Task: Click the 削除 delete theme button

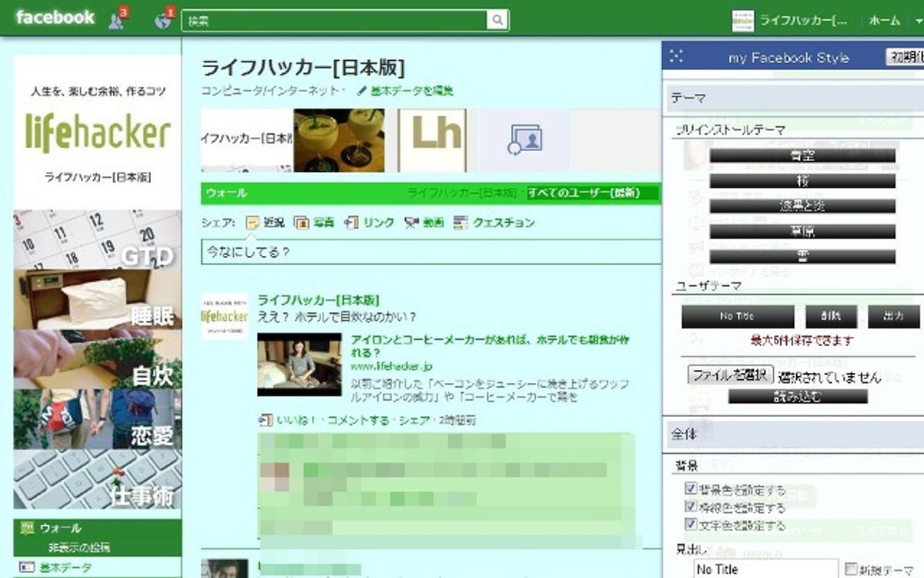Action: tap(831, 317)
